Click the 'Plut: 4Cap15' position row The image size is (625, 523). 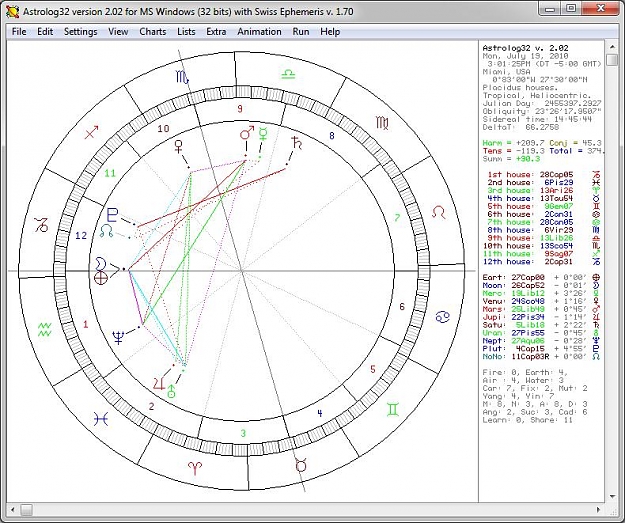[541, 349]
